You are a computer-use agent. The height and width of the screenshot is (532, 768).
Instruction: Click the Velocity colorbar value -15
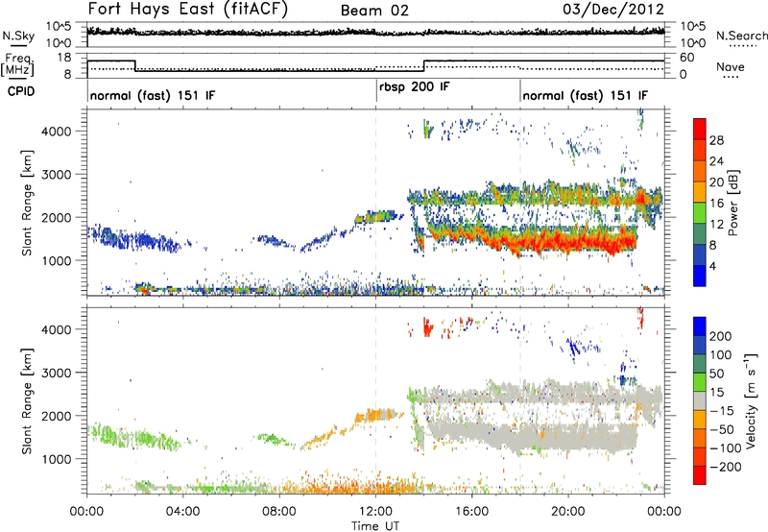[x=722, y=411]
